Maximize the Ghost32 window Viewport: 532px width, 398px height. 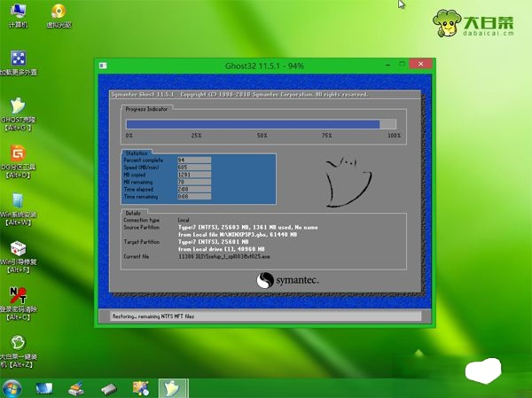pyautogui.click(x=402, y=64)
